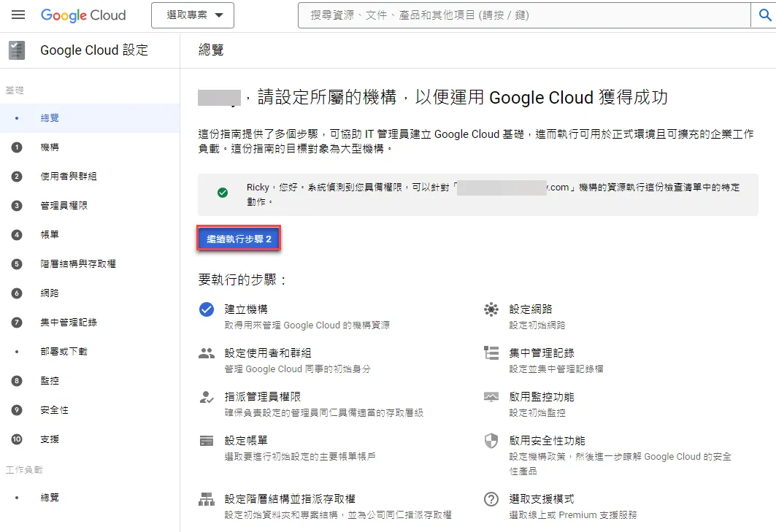
Task: Click the 設定網路 step title
Action: point(531,309)
